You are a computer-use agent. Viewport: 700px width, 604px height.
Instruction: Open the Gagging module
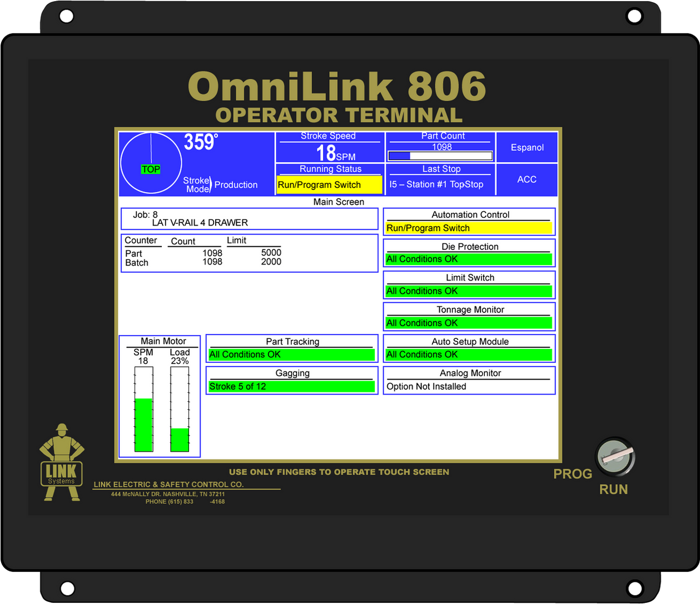point(292,380)
